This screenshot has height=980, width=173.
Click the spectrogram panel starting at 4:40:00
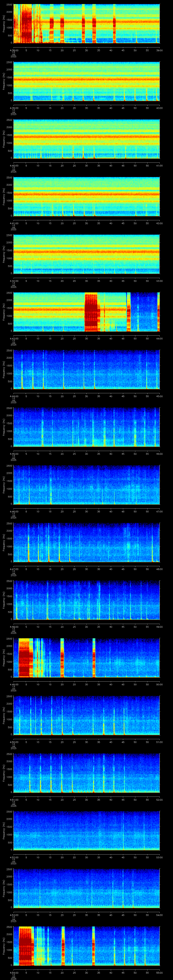coord(87,139)
